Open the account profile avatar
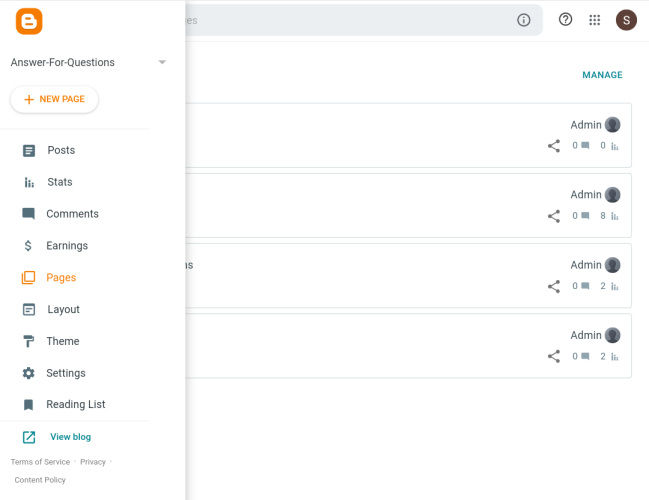649x500 pixels. click(626, 20)
